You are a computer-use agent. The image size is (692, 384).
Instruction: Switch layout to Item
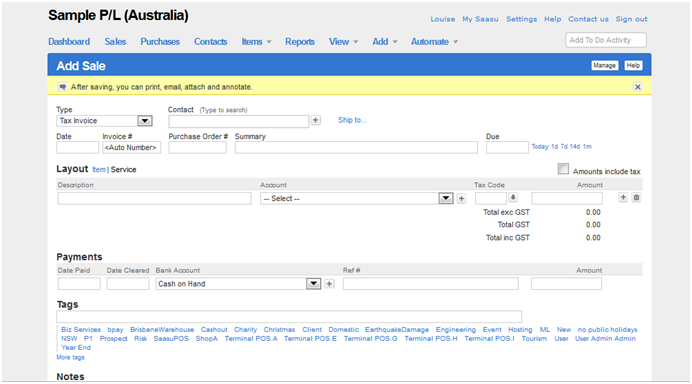click(99, 169)
